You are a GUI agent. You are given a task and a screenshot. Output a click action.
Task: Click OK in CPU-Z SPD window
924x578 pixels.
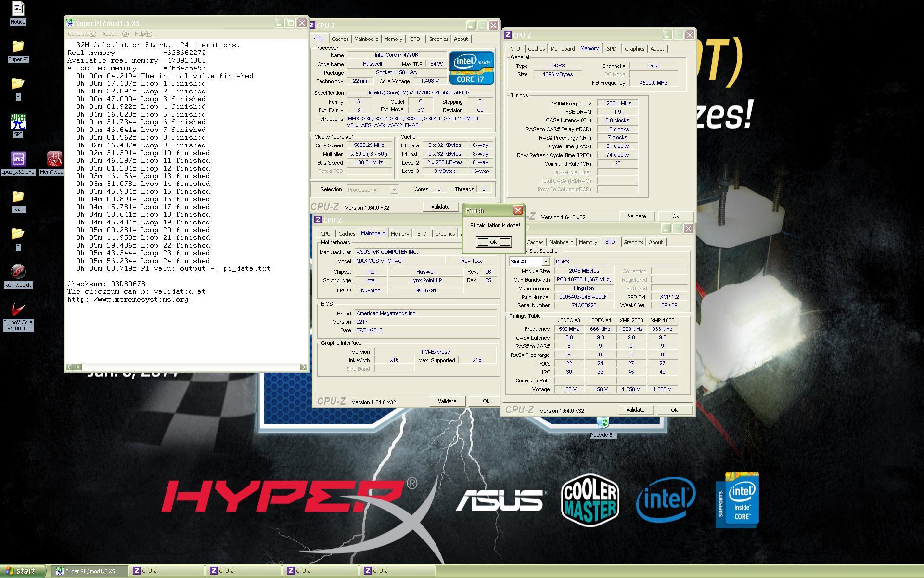674,410
